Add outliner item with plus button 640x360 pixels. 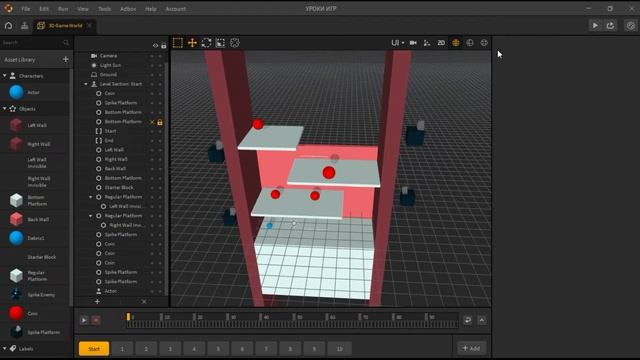coord(97,302)
